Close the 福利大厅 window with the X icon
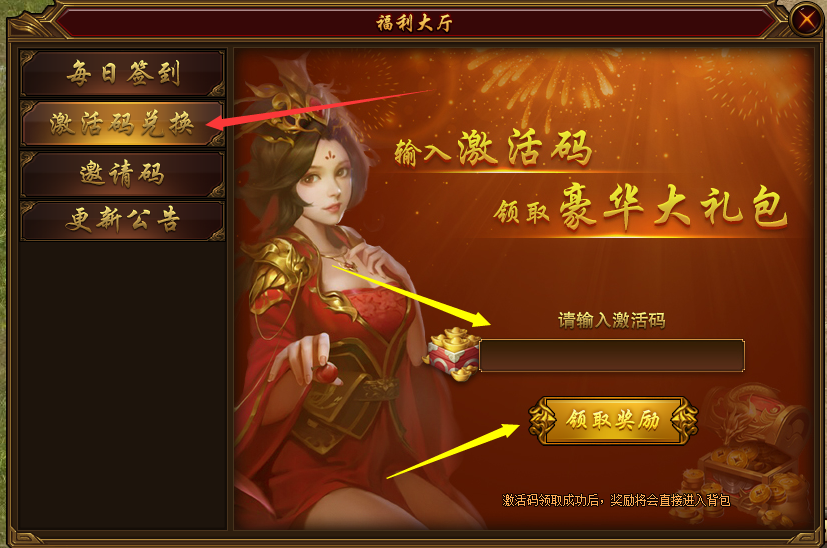Screen dimensions: 827x548 point(807,20)
